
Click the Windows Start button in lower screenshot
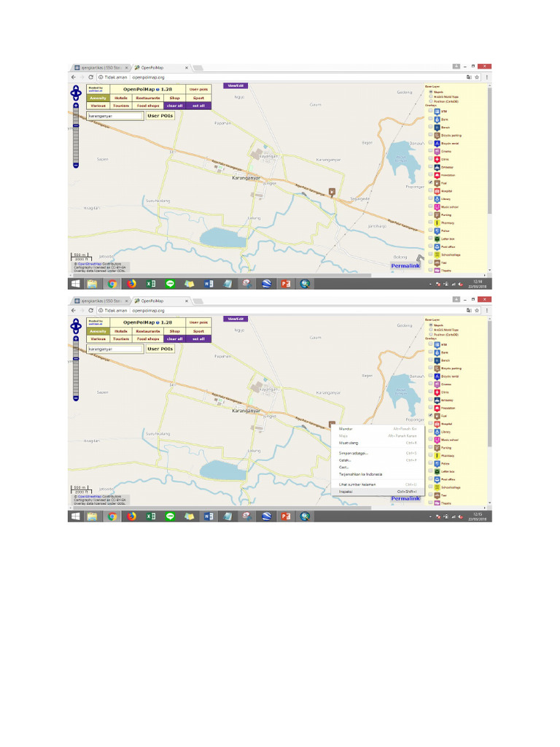(x=75, y=516)
